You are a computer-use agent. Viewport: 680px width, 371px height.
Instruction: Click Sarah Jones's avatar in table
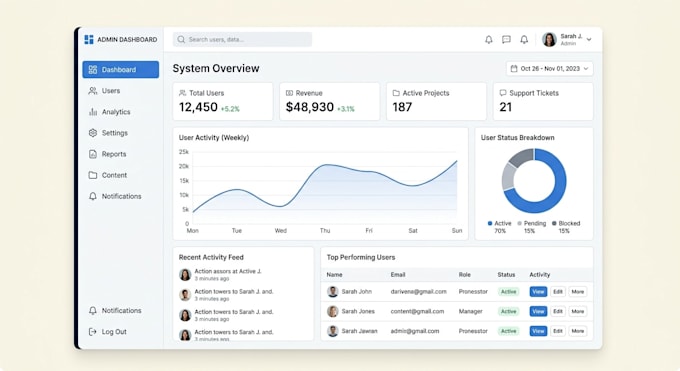click(x=333, y=312)
